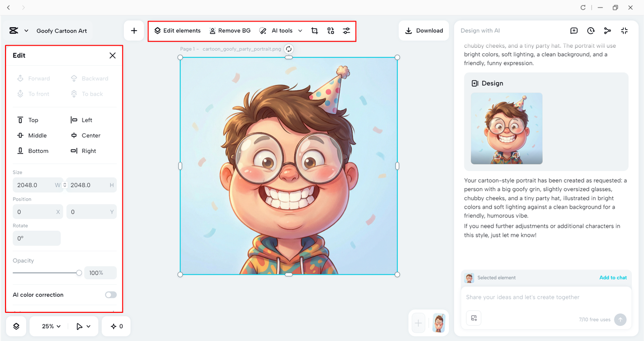The width and height of the screenshot is (644, 341).
Task: Click the Share your ideas text box
Action: pyautogui.click(x=546, y=297)
